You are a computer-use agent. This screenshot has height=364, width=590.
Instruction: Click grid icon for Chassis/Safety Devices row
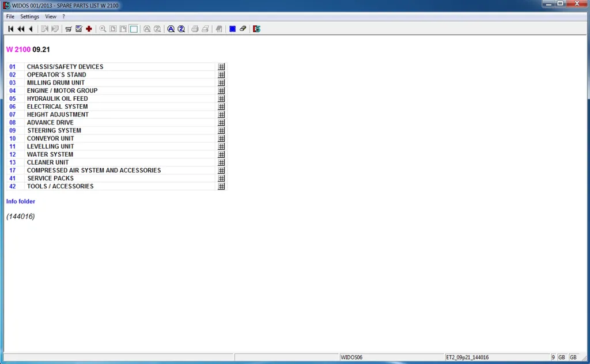(221, 67)
